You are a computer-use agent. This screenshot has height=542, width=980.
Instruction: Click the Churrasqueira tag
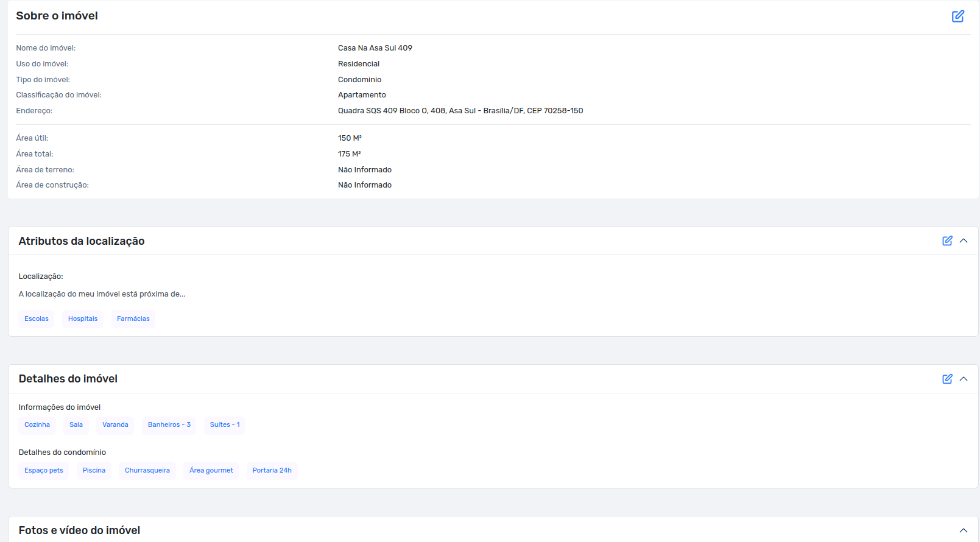(x=147, y=471)
